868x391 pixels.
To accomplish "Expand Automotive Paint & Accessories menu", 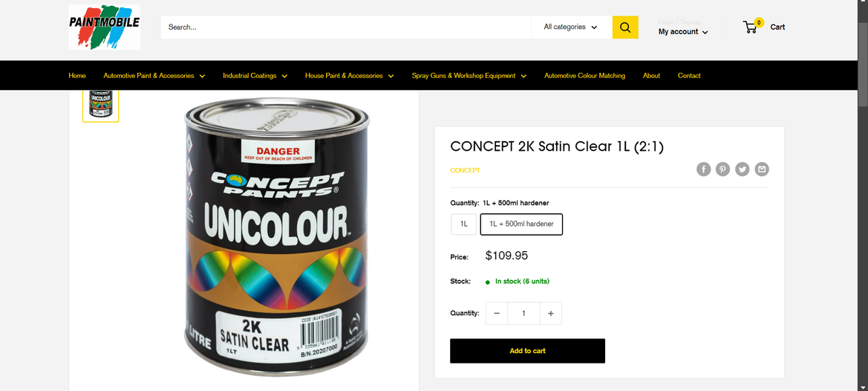I will pyautogui.click(x=154, y=76).
